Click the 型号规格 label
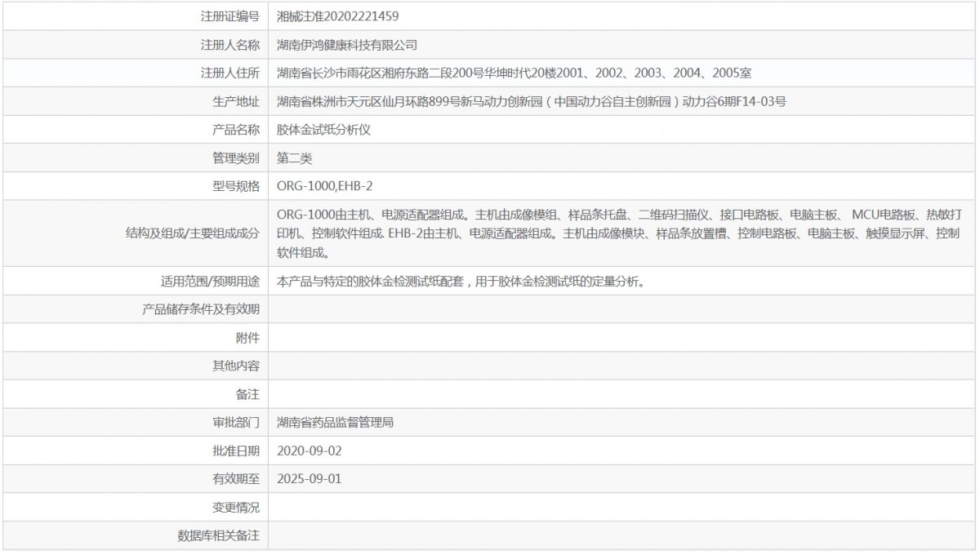 coord(236,186)
